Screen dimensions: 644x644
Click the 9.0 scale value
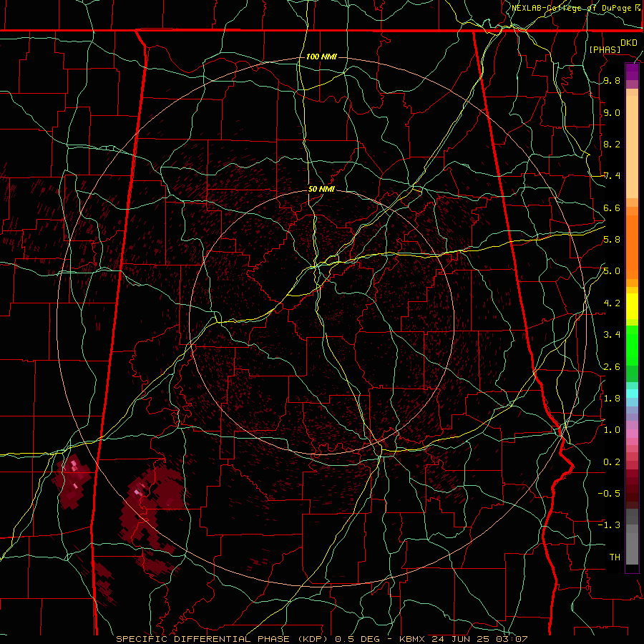612,112
